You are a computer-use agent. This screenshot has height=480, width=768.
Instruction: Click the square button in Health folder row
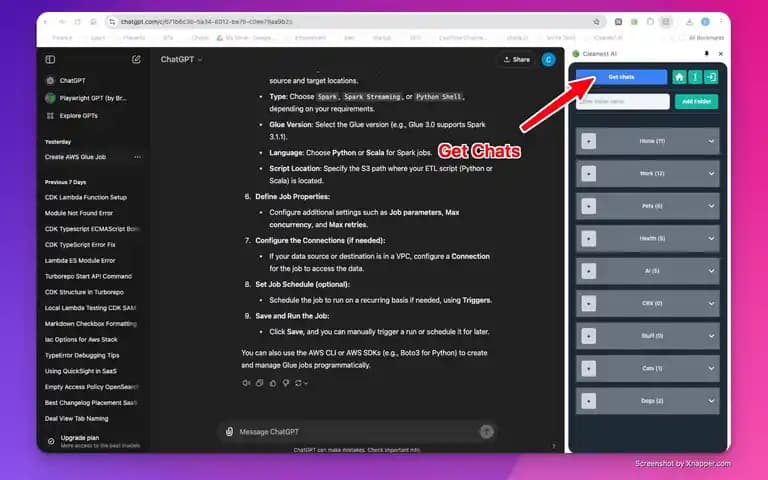589,239
